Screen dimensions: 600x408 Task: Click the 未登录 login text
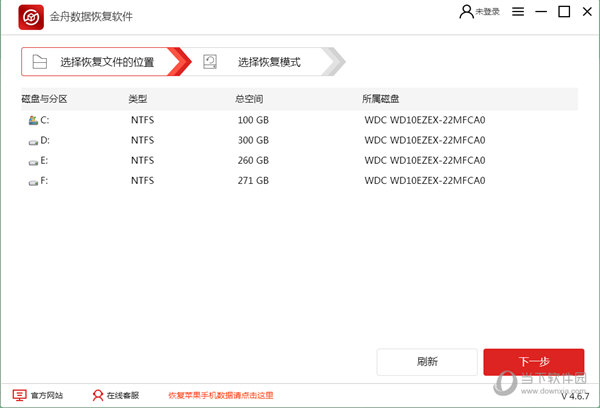pos(488,12)
